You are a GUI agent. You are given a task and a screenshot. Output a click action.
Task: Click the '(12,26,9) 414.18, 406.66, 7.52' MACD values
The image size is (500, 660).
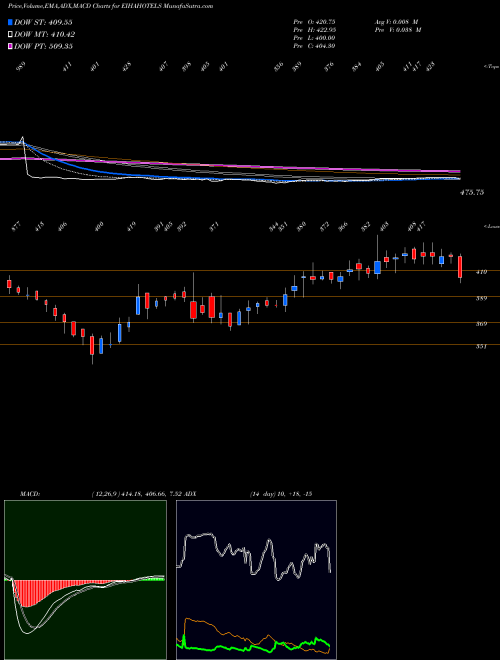pyautogui.click(x=136, y=494)
